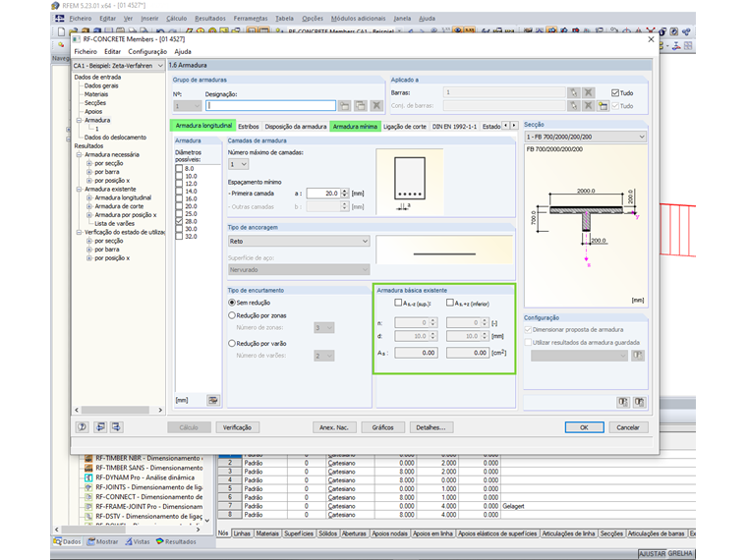Click the Detalhes... button
747x560 pixels.
pos(431,427)
